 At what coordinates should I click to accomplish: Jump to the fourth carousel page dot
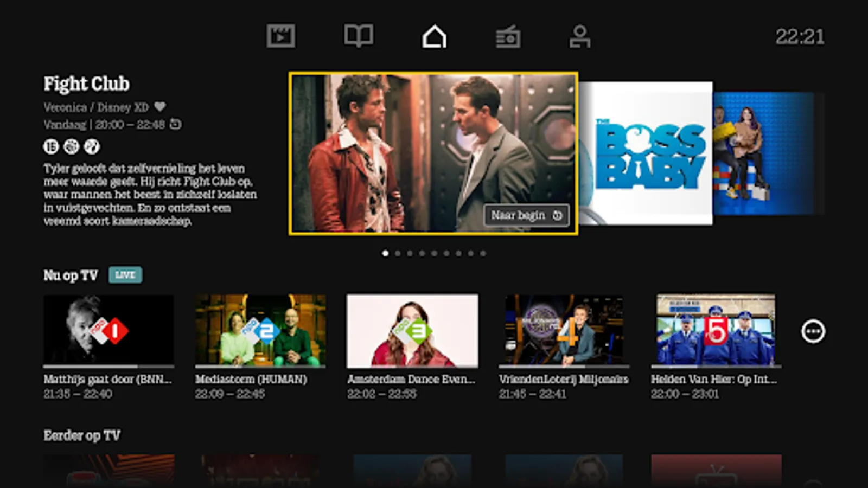tap(422, 253)
